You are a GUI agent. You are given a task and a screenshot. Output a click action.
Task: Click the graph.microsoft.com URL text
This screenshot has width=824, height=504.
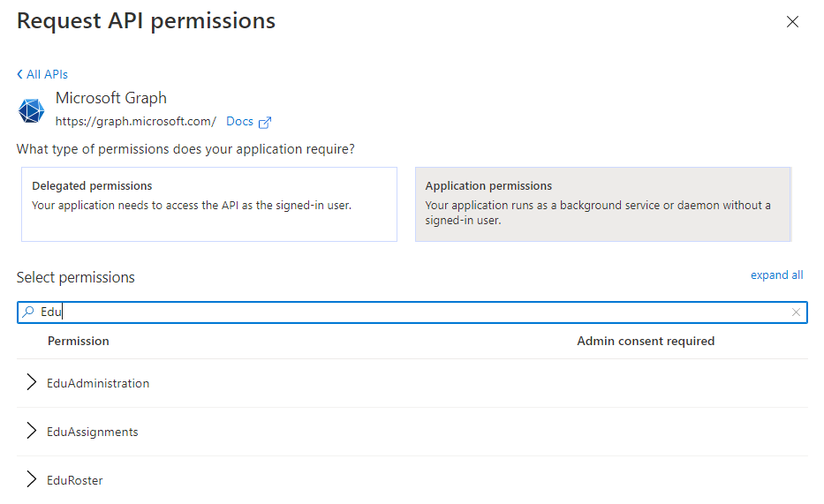135,122
